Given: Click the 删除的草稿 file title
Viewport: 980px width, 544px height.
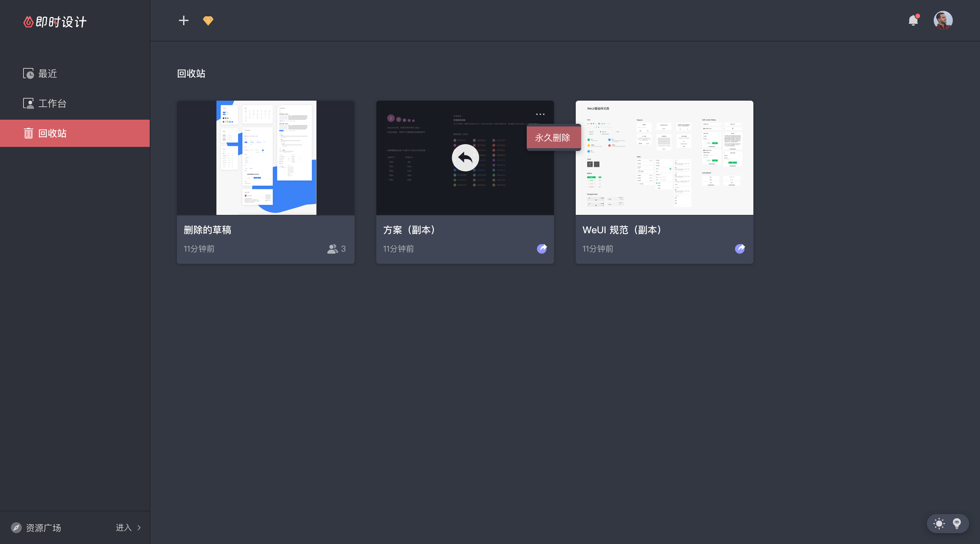Looking at the screenshot, I should click(207, 230).
